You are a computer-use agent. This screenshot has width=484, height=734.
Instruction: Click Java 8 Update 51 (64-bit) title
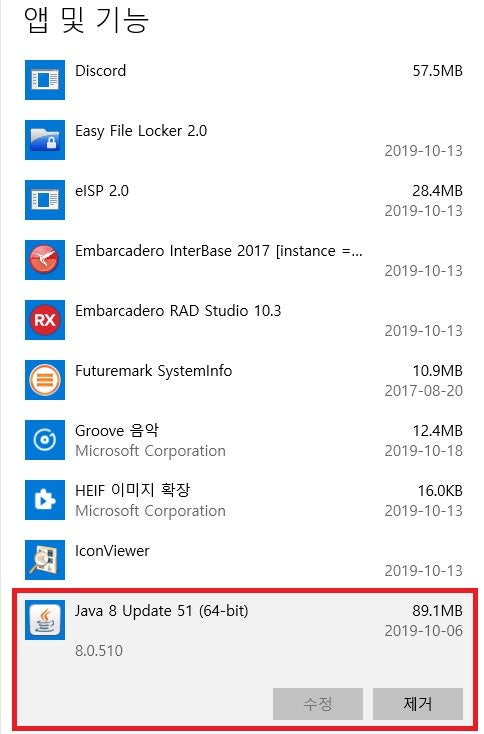click(x=161, y=610)
